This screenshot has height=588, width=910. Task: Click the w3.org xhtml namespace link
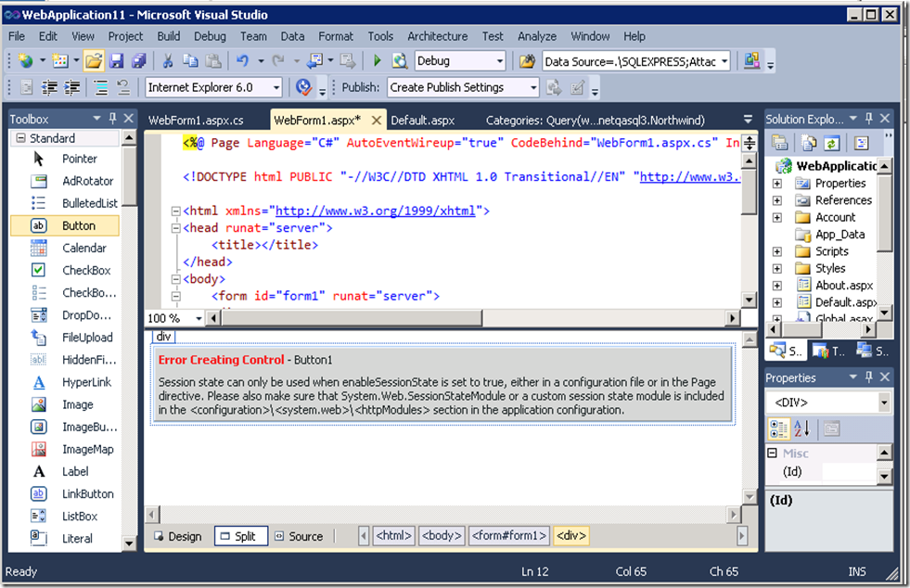[x=375, y=211]
